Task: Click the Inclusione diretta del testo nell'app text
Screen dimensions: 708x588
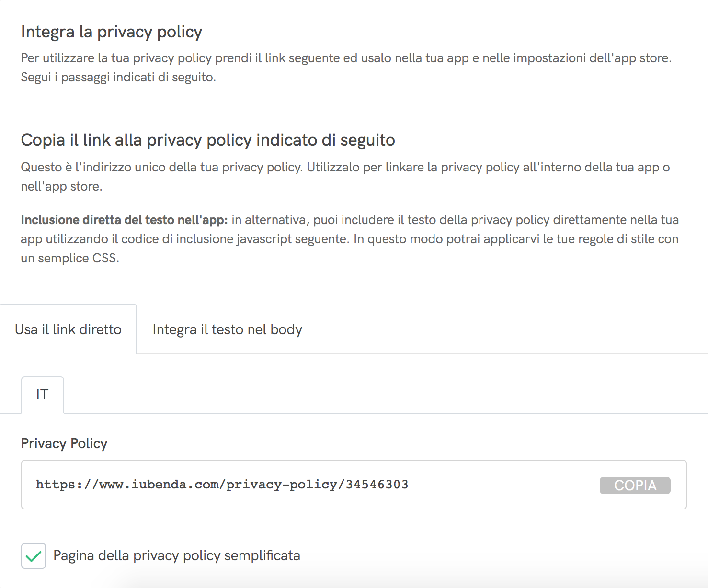Action: click(x=125, y=220)
